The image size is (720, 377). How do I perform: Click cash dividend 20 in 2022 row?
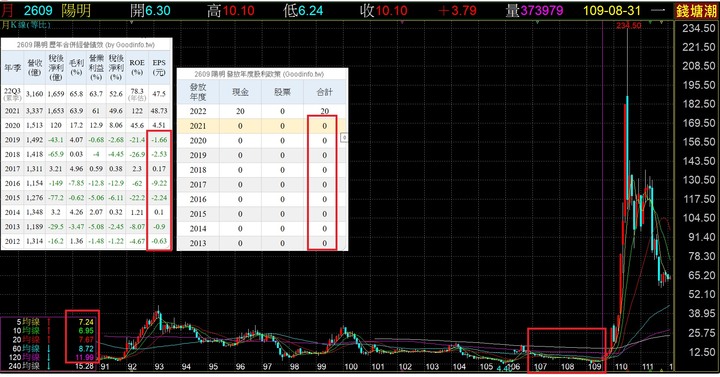240,111
